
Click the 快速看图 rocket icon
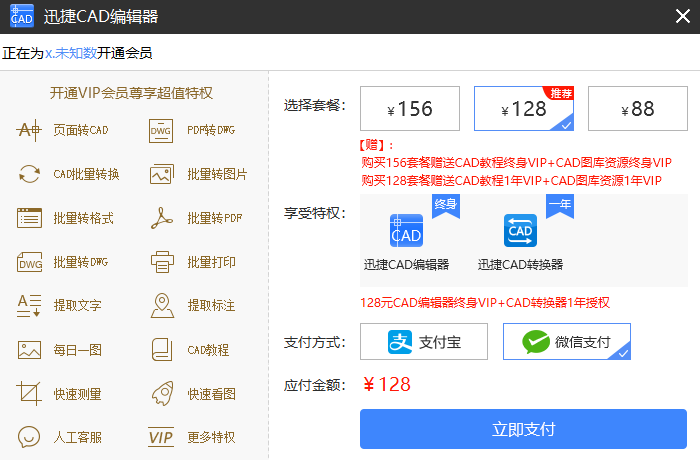click(x=162, y=393)
